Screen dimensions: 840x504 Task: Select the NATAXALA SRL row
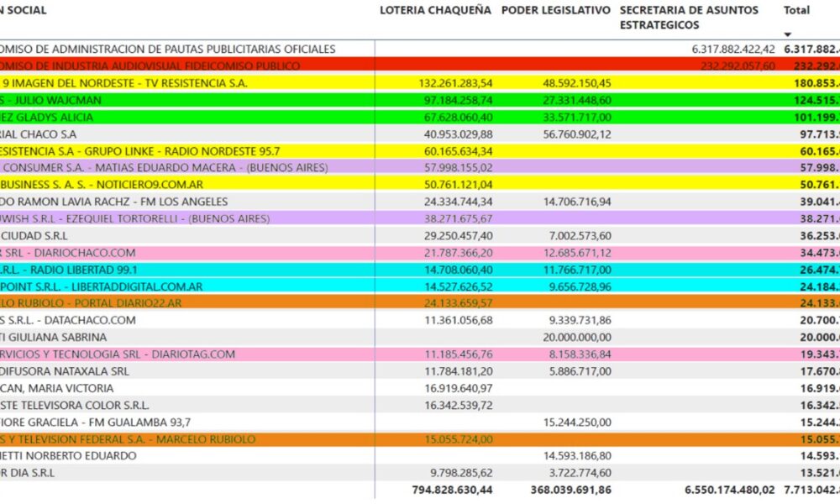click(420, 371)
